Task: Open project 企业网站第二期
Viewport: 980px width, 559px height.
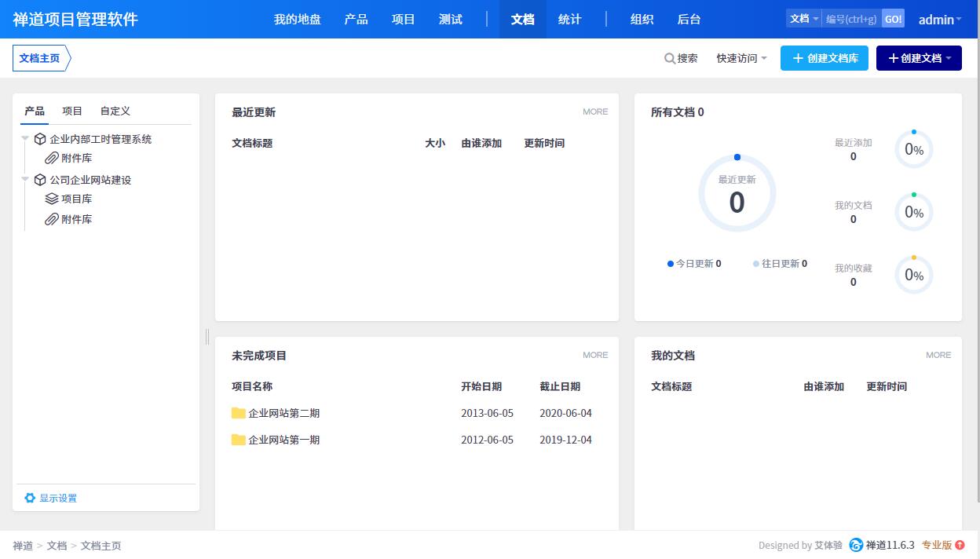Action: coord(284,413)
